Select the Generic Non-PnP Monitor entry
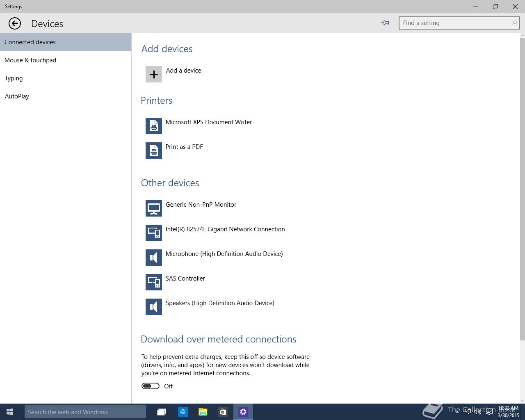The image size is (525, 420). 201,205
